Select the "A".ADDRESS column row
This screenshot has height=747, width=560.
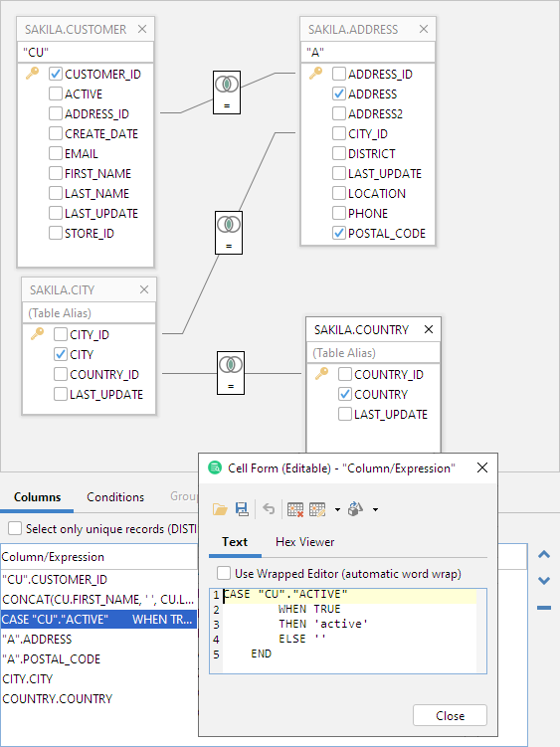click(98, 640)
